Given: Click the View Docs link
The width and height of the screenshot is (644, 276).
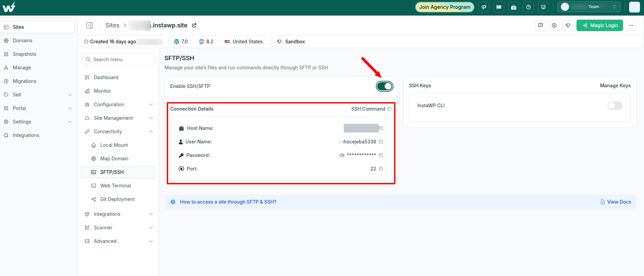Looking at the screenshot, I should point(616,202).
